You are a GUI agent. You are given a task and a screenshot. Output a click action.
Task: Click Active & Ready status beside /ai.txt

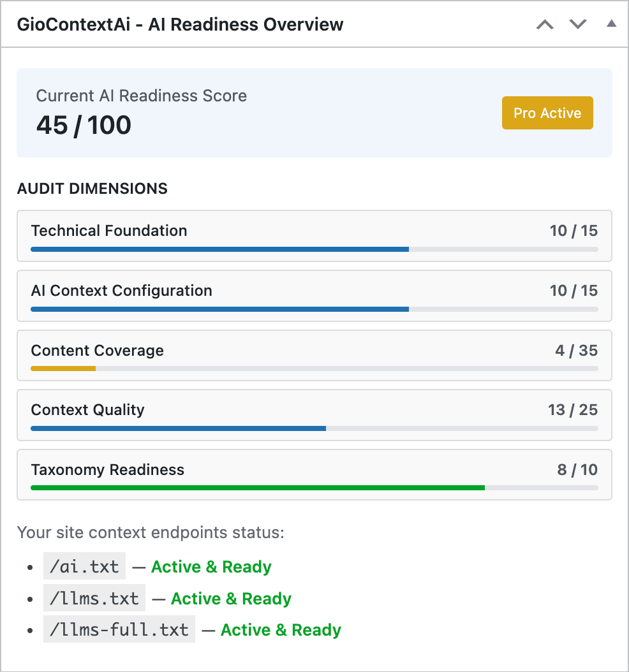point(211,567)
